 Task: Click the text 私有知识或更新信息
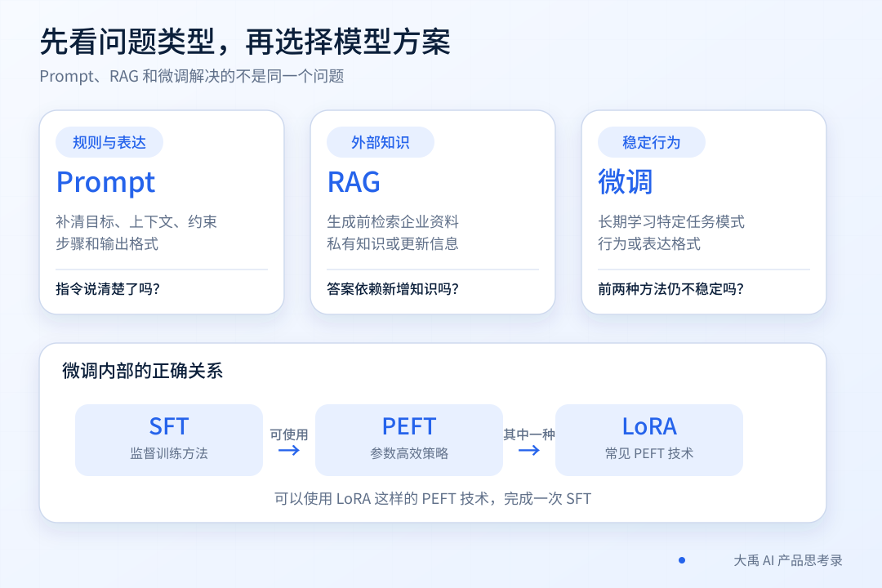pyautogui.click(x=393, y=243)
